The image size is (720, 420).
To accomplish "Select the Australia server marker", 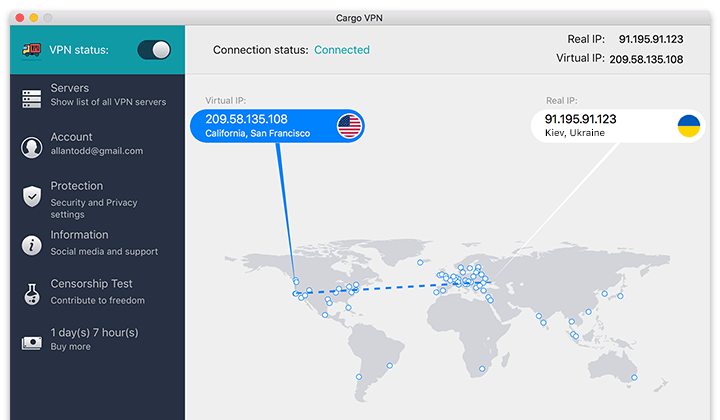I will point(634,377).
